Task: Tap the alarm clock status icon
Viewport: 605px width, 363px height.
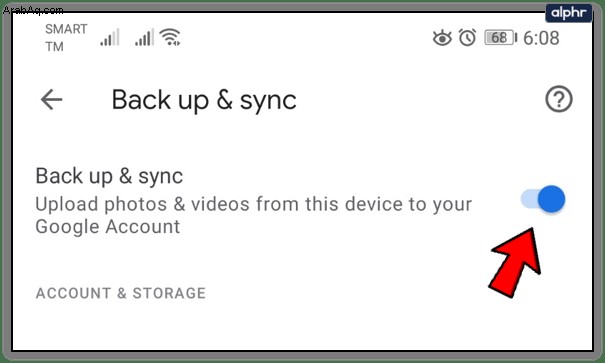Action: (x=467, y=38)
